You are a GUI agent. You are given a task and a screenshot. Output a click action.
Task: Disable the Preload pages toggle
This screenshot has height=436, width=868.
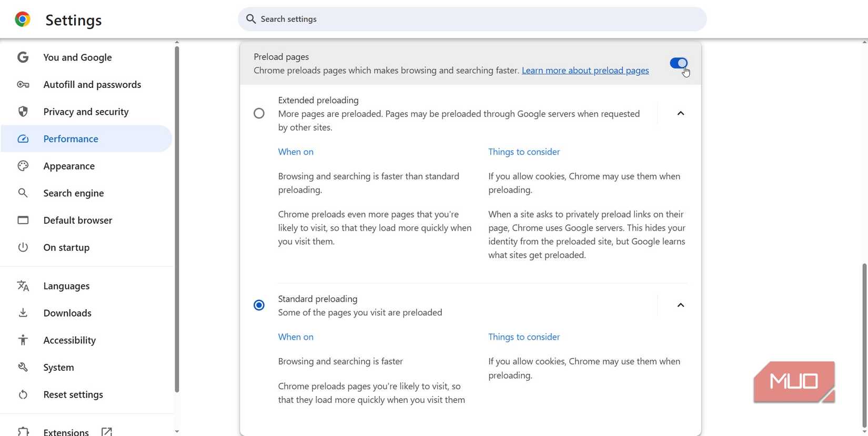tap(678, 63)
